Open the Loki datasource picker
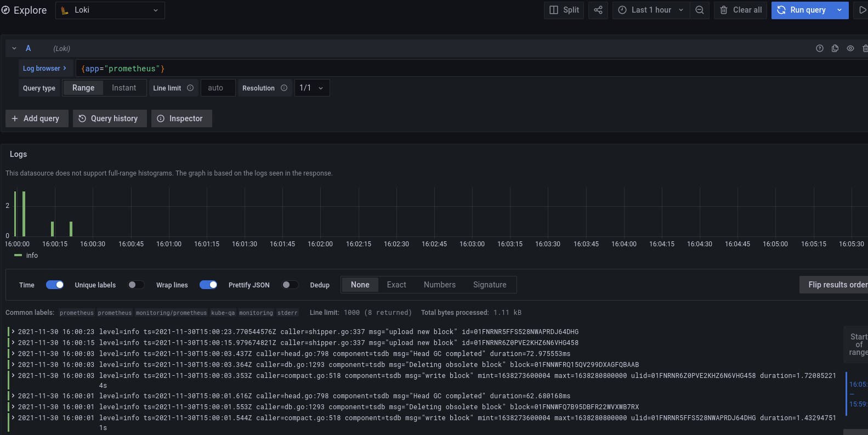Screen dimensions: 868x435 click(110, 10)
